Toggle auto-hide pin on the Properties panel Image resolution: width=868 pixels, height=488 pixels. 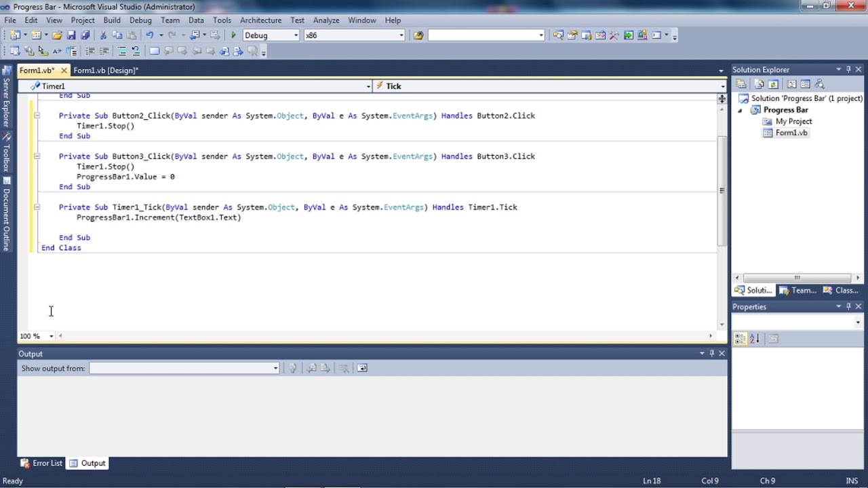(848, 306)
